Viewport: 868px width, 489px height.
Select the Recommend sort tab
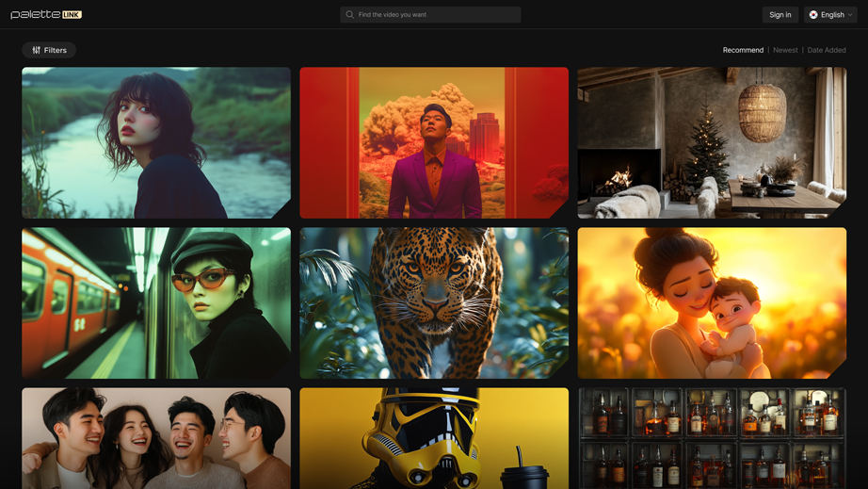pos(743,50)
